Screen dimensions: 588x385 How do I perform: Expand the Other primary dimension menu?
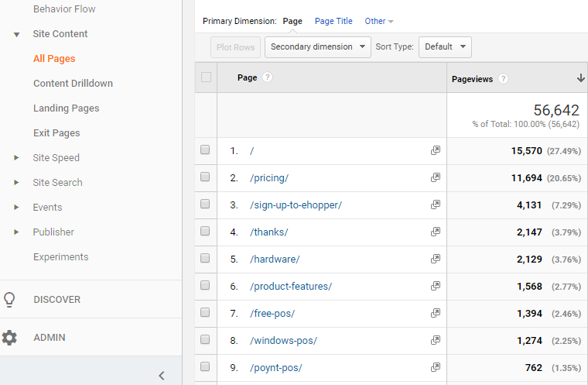coord(378,21)
